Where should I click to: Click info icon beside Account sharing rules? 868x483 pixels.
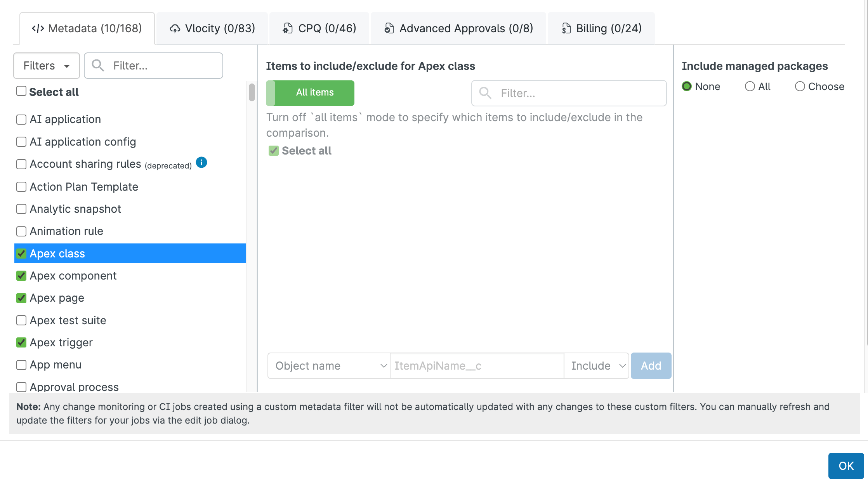(201, 162)
